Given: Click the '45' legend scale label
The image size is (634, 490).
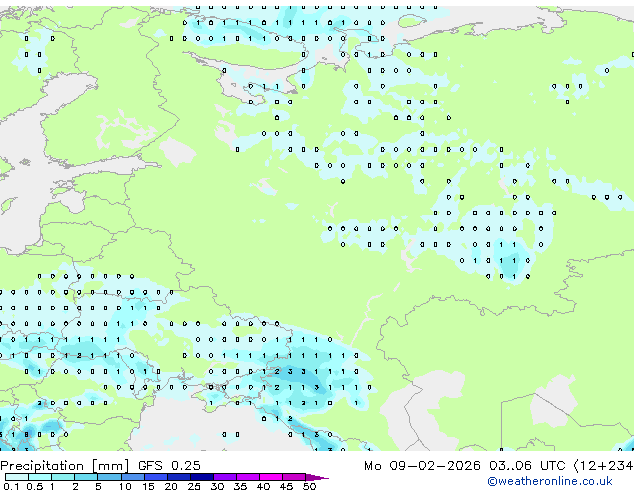Looking at the screenshot, I should pos(286,486).
